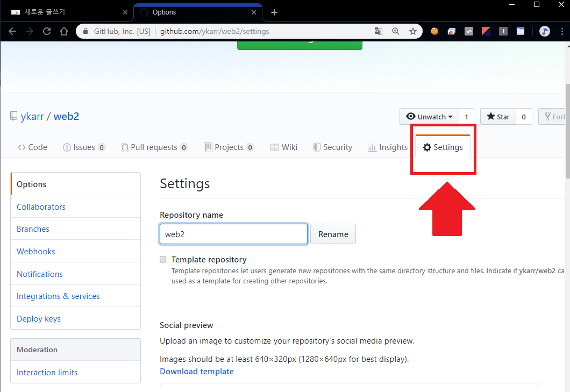Open the Issues tab
The width and height of the screenshot is (570, 392).
click(x=84, y=147)
